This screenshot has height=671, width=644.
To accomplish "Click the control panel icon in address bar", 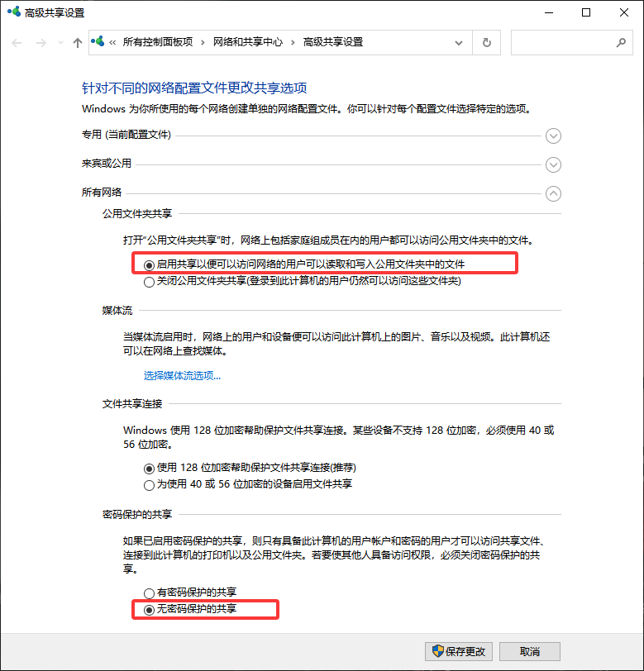I will (x=98, y=41).
